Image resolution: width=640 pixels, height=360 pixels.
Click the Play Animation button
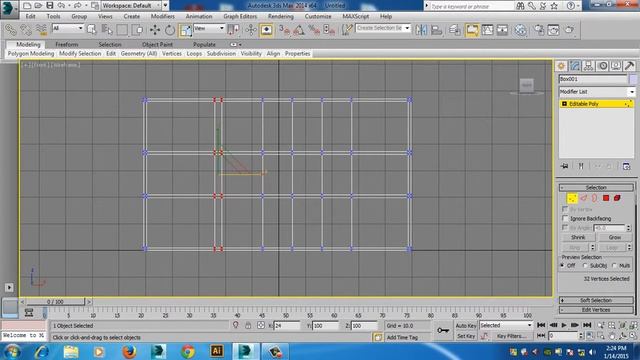point(564,325)
